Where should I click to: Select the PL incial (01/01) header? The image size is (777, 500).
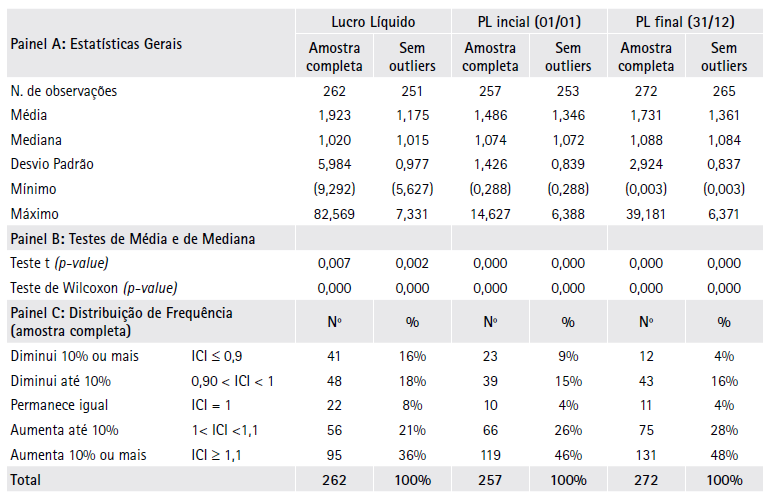pos(528,21)
